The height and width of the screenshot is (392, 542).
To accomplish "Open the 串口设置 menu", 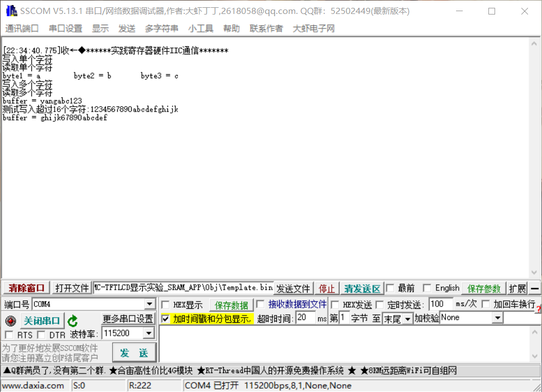I will tap(64, 28).
